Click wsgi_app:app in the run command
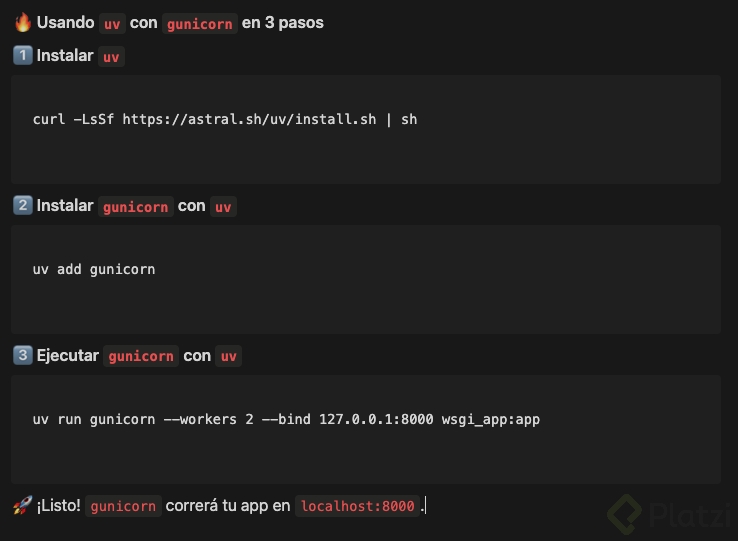The image size is (738, 541). 491,419
